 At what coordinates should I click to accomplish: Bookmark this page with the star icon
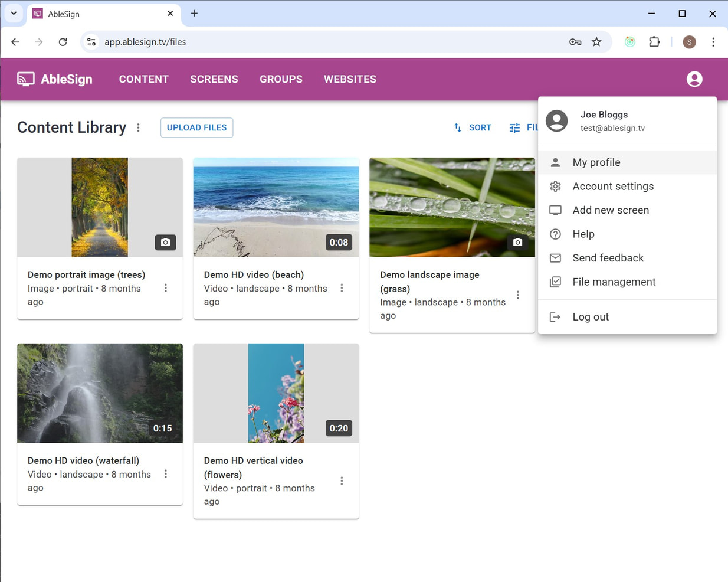click(x=596, y=42)
